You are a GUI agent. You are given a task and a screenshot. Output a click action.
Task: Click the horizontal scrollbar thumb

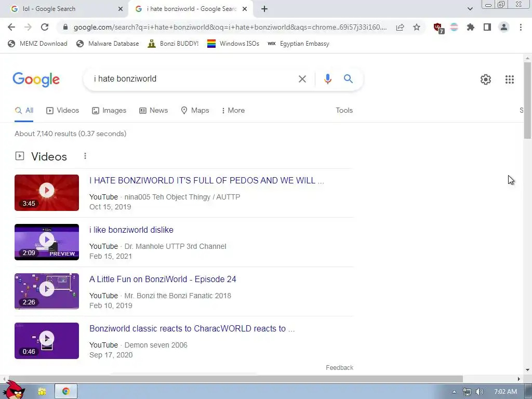click(235, 379)
